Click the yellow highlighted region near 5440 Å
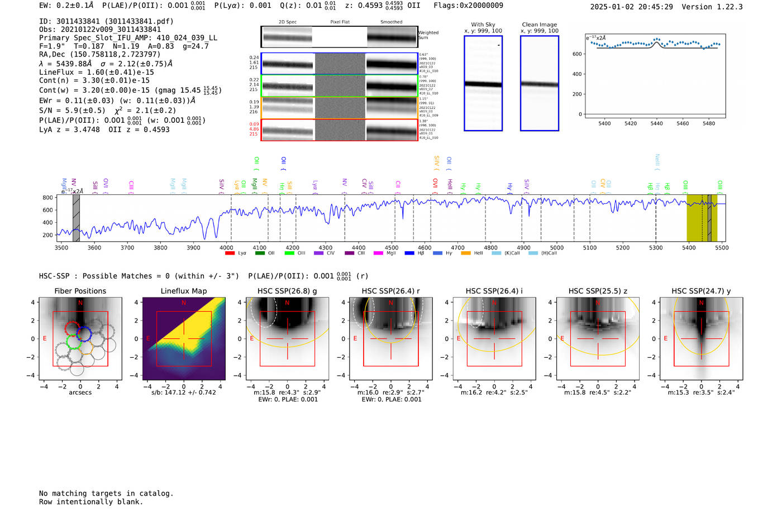 [702, 218]
